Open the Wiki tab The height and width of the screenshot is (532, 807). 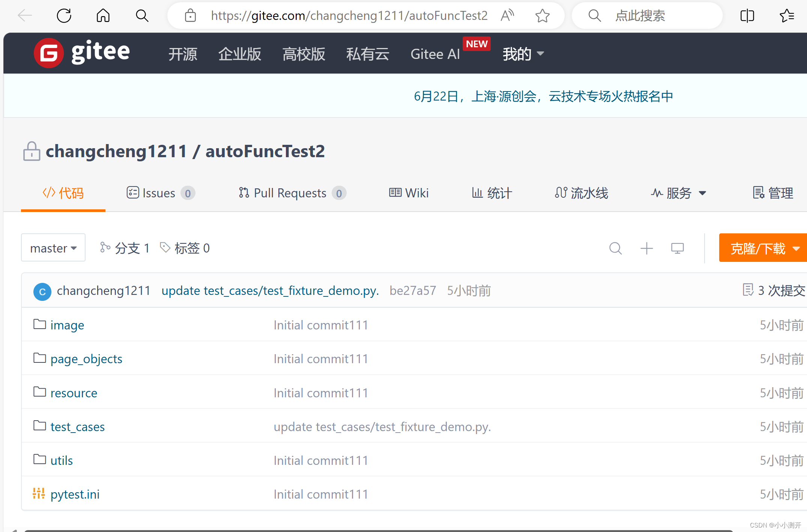click(409, 193)
